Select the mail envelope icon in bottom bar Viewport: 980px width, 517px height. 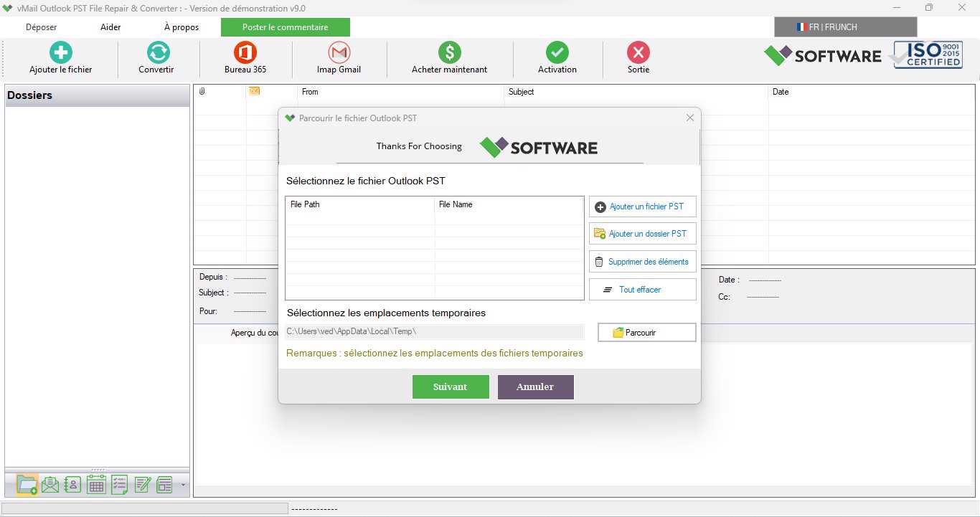(x=50, y=485)
